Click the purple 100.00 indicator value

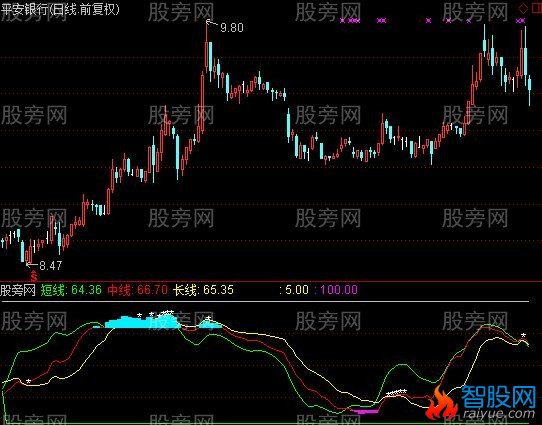pos(339,290)
